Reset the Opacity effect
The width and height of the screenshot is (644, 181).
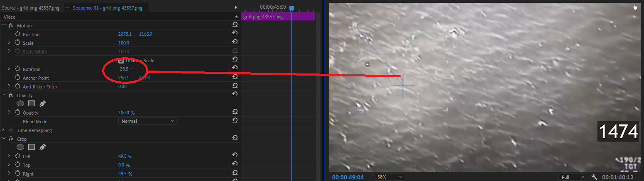[x=235, y=95]
